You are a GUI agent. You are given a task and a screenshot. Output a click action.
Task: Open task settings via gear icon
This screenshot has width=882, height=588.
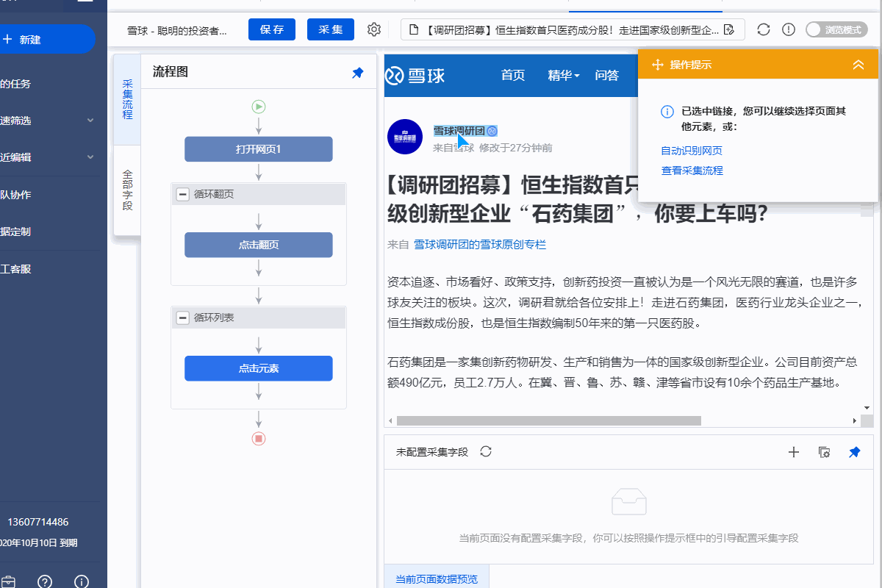[374, 29]
